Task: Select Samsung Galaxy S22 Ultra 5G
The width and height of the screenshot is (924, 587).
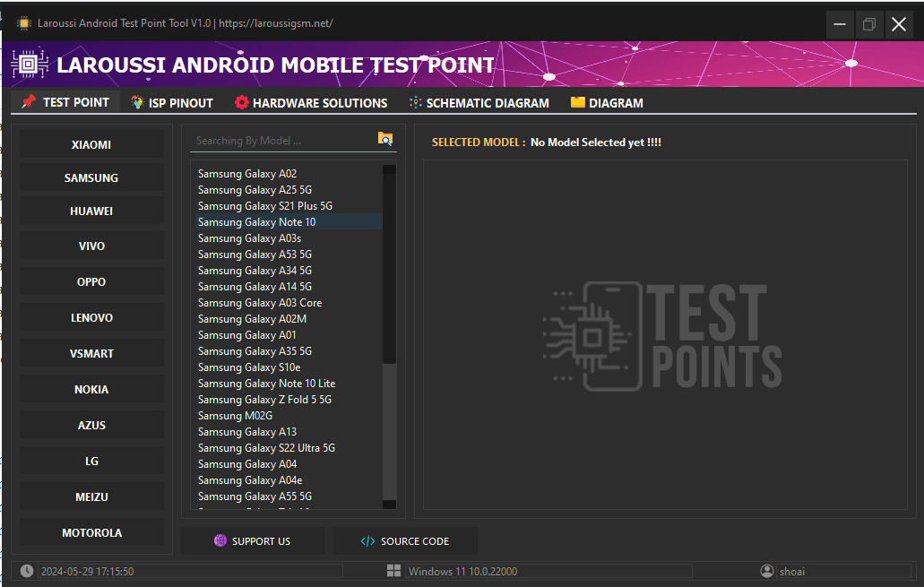Action: 266,447
